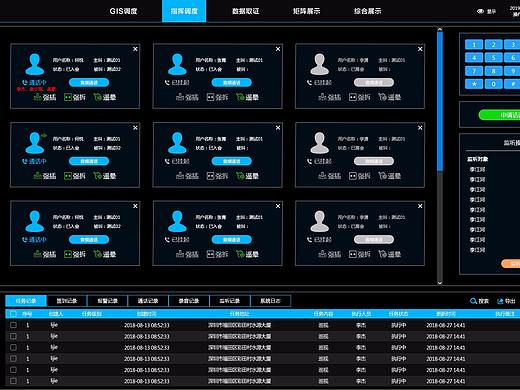
Task: Click 强拆 icon in third-row middle card
Action: [210, 254]
